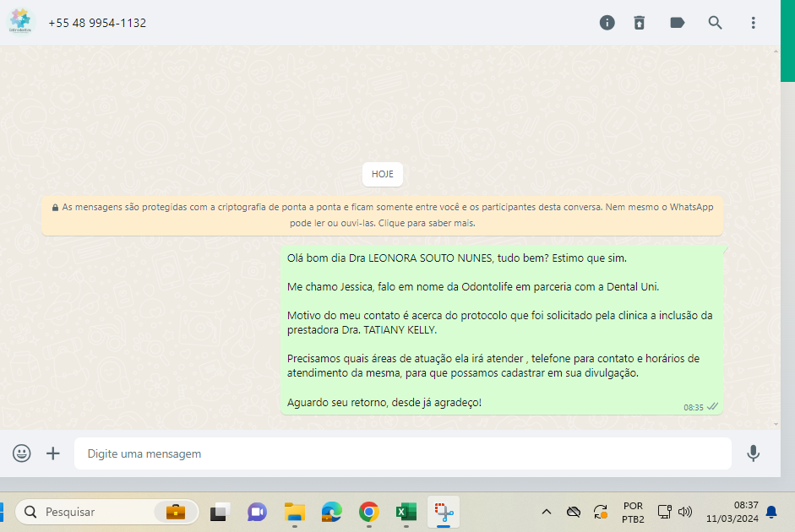Viewport: 795px width, 532px height.
Task: Open the three-dot chat menu
Action: (753, 23)
